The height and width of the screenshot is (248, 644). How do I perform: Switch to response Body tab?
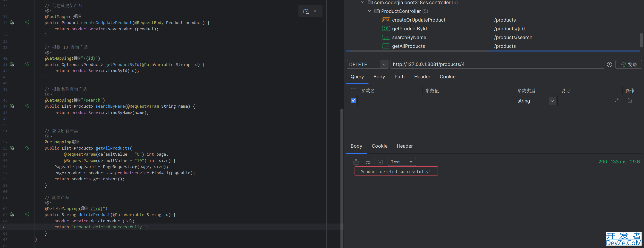[x=356, y=146]
